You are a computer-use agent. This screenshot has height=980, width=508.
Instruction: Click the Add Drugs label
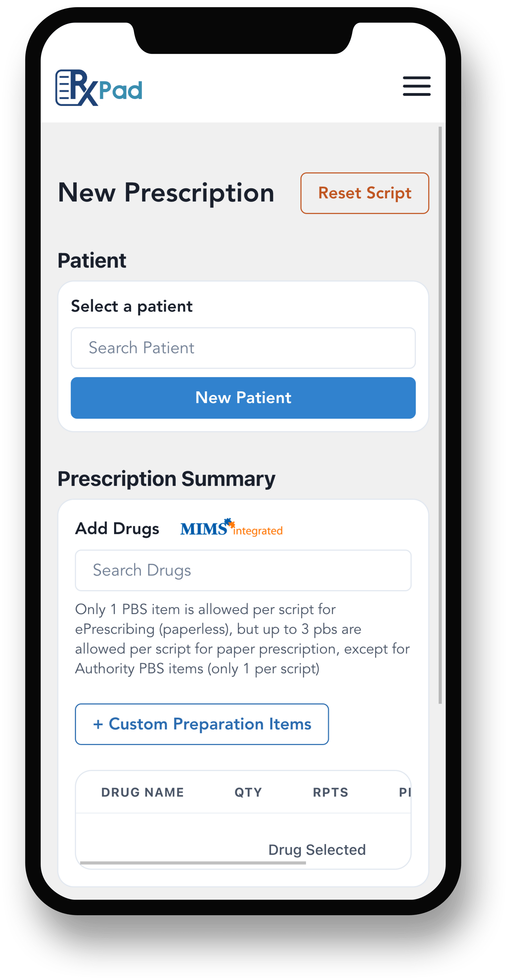pos(117,528)
